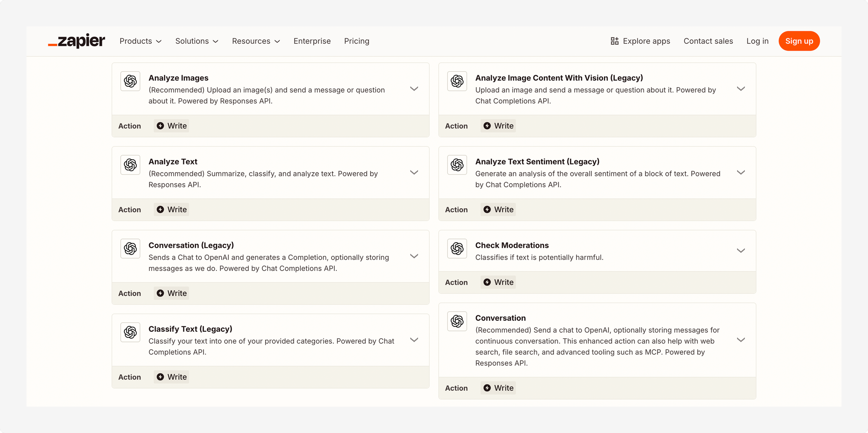Screen dimensions: 868x433
Task: Click the Write tag under Analyze Text
Action: click(172, 210)
